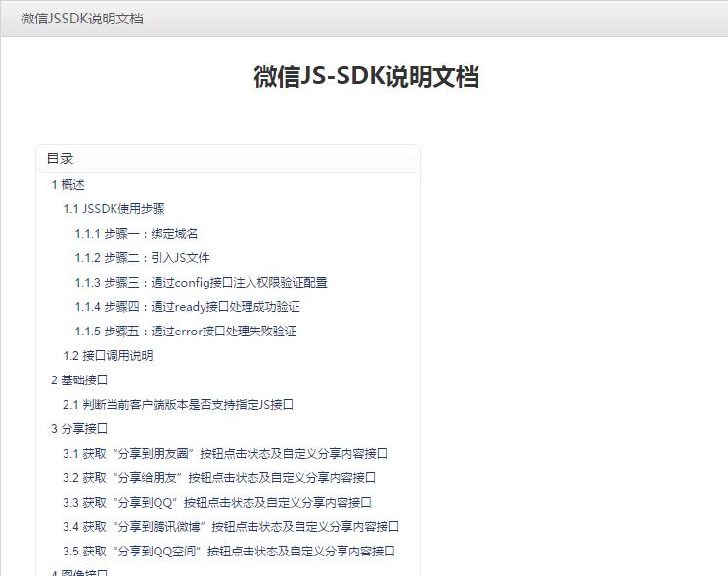Click the 微信JS-SDK说明文档 page title
The width and height of the screenshot is (728, 576).
coord(366,76)
